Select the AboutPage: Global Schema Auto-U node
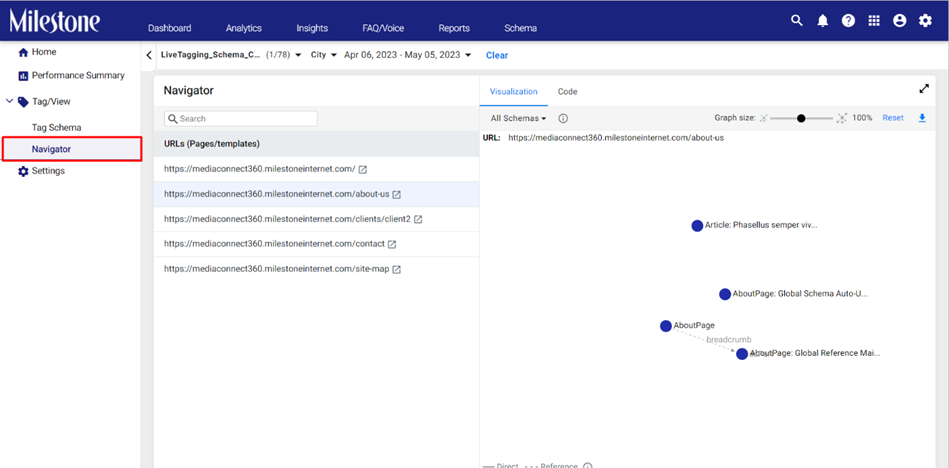 click(725, 294)
